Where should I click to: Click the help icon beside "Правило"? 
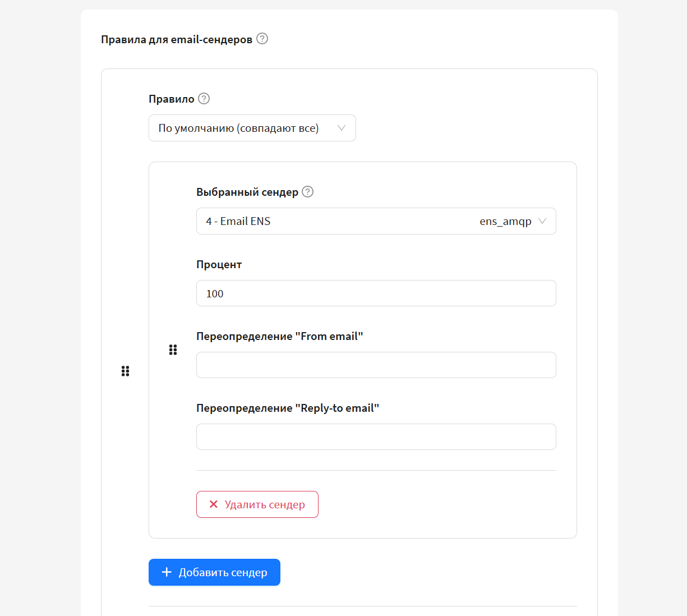click(204, 99)
